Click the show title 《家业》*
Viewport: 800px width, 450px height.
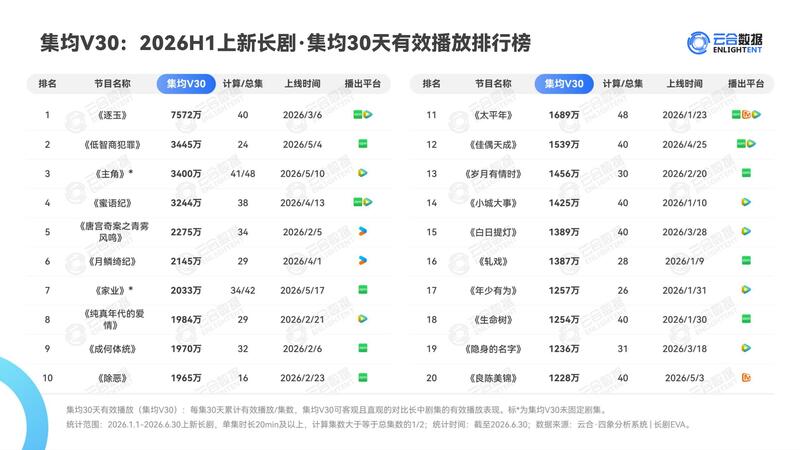tap(113, 290)
